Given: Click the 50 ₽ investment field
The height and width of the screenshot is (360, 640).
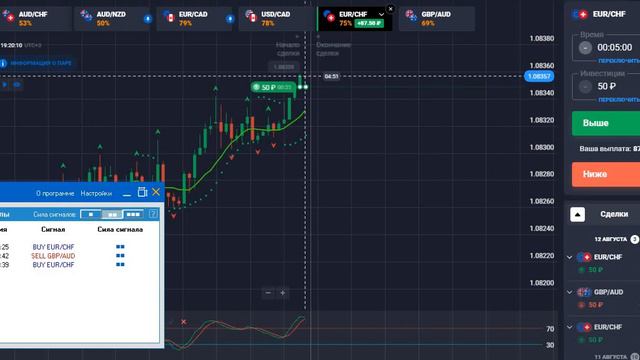Looking at the screenshot, I should pos(607,87).
